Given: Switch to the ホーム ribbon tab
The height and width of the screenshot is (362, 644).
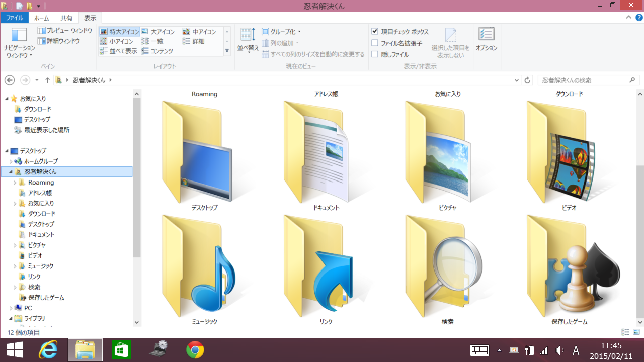Looking at the screenshot, I should 41,18.
